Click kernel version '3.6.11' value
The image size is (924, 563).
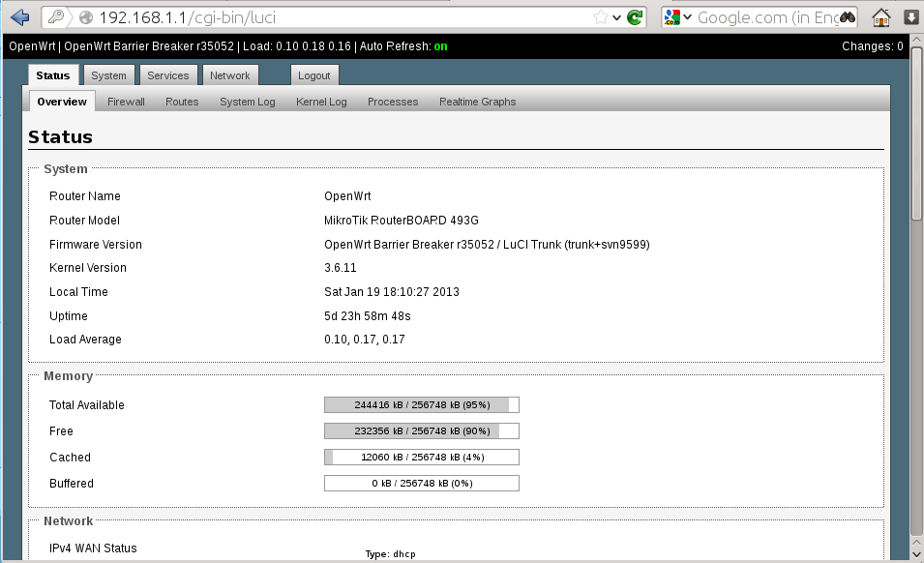point(340,268)
